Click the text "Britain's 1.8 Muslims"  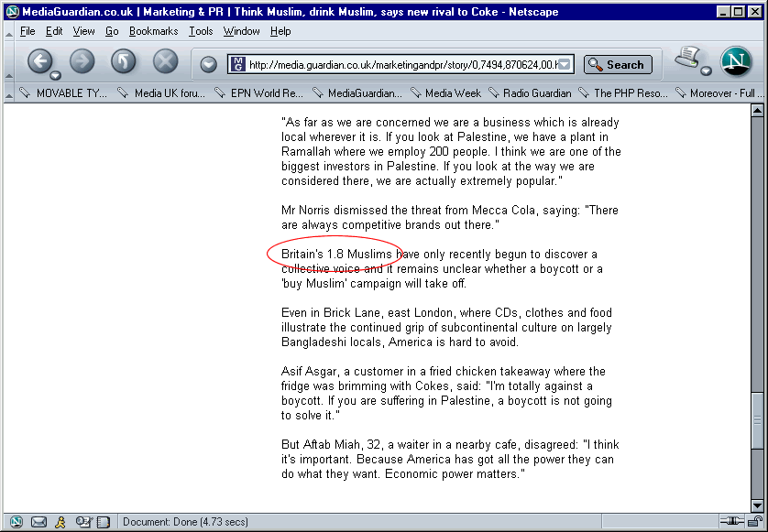click(x=336, y=254)
